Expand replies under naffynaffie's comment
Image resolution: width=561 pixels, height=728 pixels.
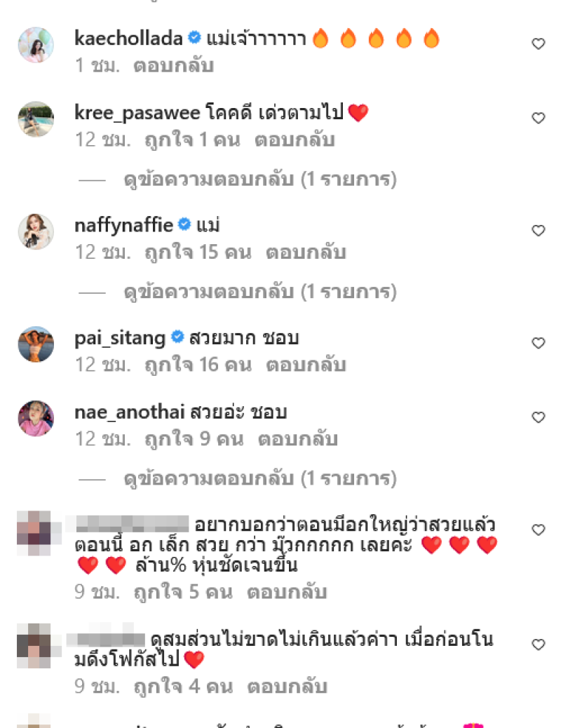[260, 292]
